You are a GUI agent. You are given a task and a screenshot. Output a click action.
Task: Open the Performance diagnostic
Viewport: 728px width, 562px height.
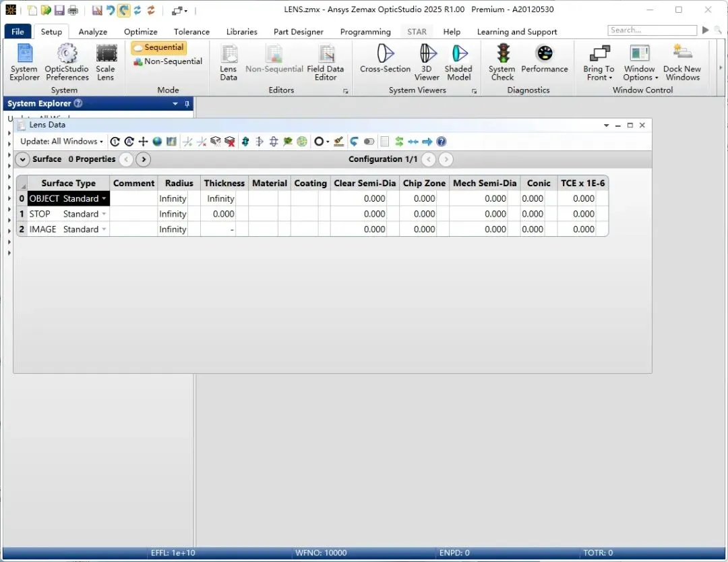(x=545, y=59)
